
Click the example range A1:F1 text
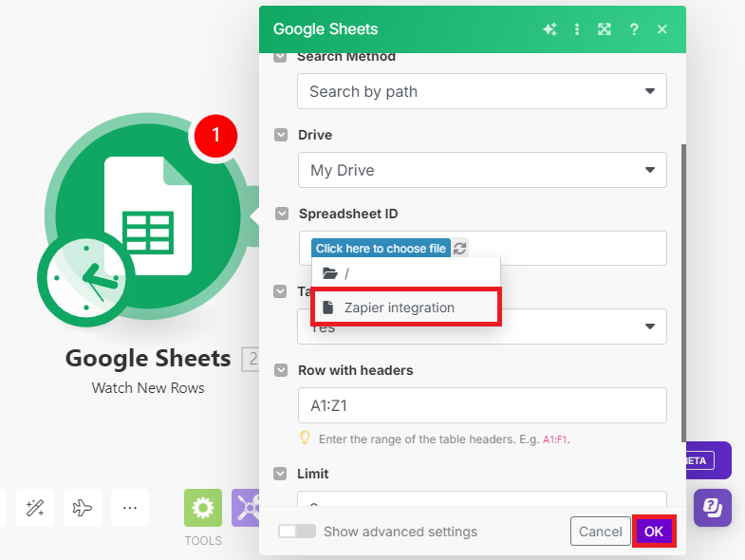pos(555,439)
